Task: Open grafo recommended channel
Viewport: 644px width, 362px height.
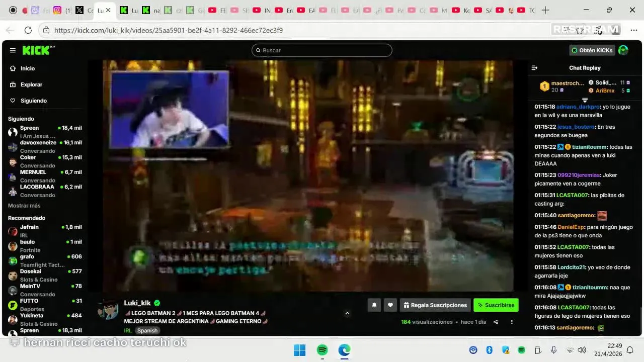Action: 45,260
